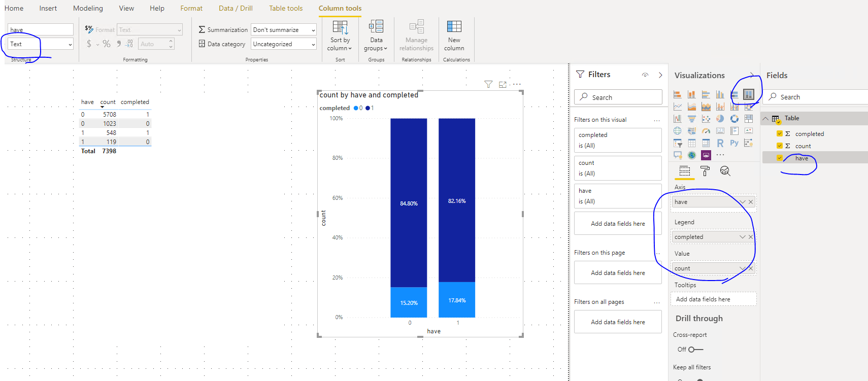Uncheck the count field checkbox
This screenshot has height=381, width=868.
click(x=780, y=146)
